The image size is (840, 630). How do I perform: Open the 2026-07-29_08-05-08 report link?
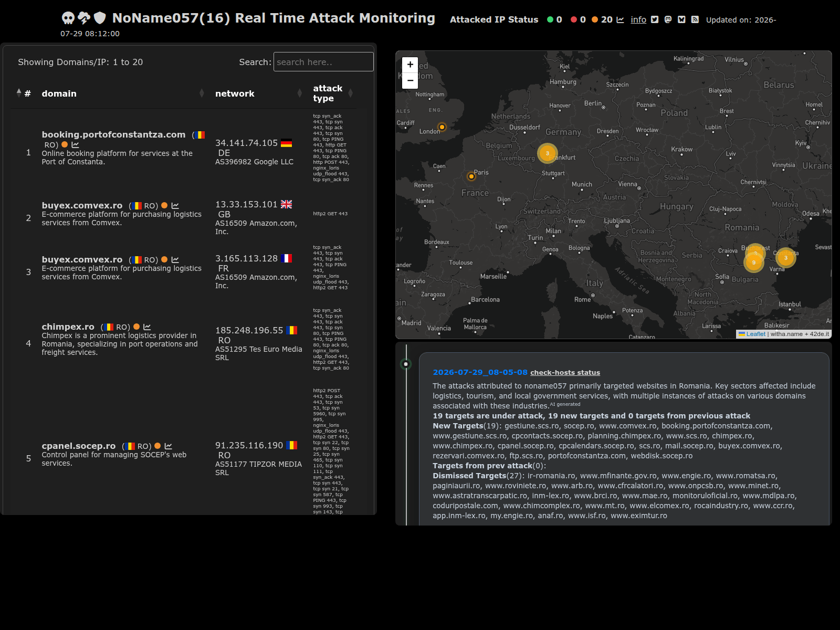[480, 372]
